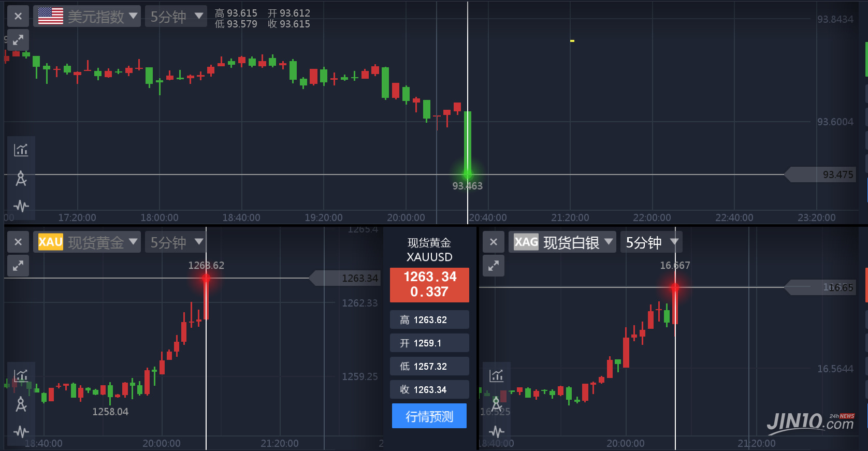Click the US flag icon
This screenshot has height=451, width=868.
pyautogui.click(x=51, y=16)
